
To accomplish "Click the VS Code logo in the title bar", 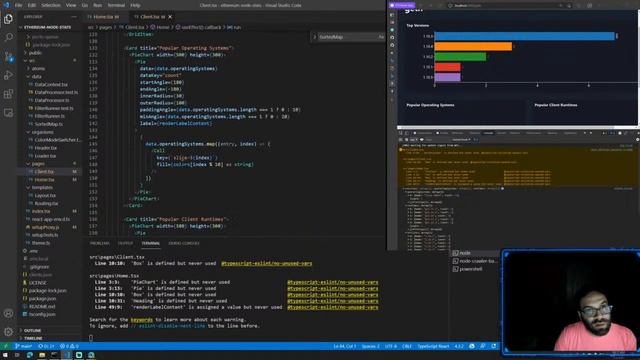I will click(6, 5).
